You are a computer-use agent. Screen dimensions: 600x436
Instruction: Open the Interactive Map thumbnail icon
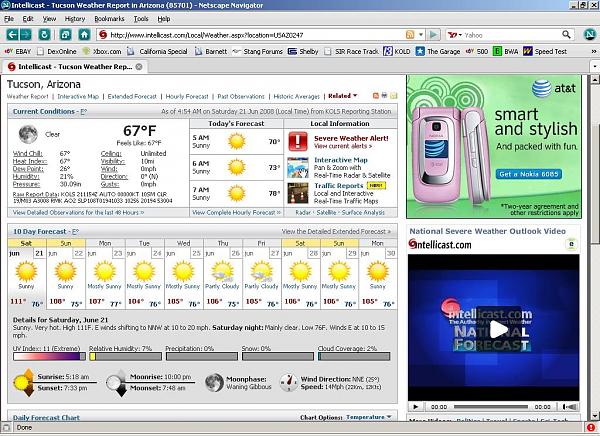(298, 166)
